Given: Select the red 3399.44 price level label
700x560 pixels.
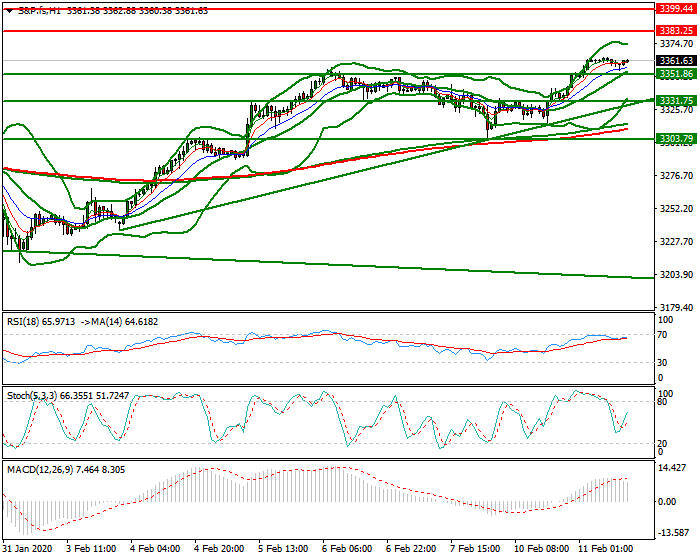Looking at the screenshot, I should [x=676, y=8].
